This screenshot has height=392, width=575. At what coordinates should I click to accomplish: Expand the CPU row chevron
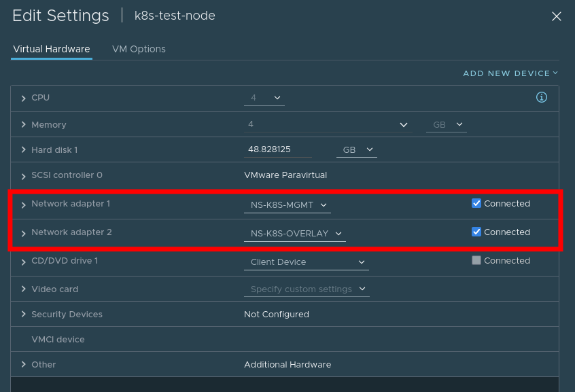pos(24,98)
